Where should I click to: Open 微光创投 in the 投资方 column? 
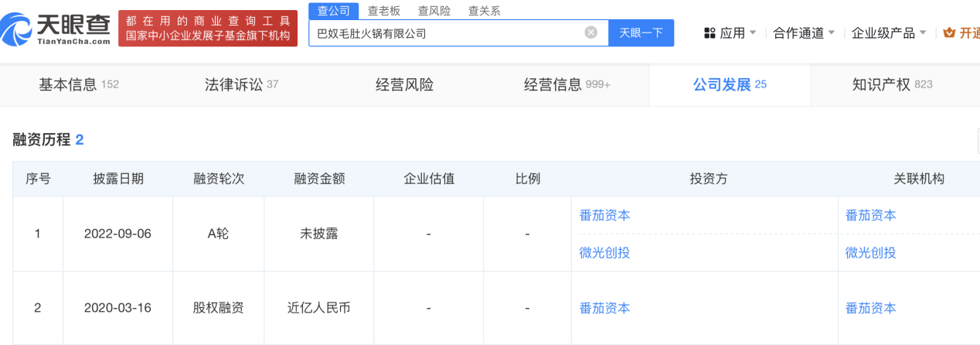tap(604, 253)
